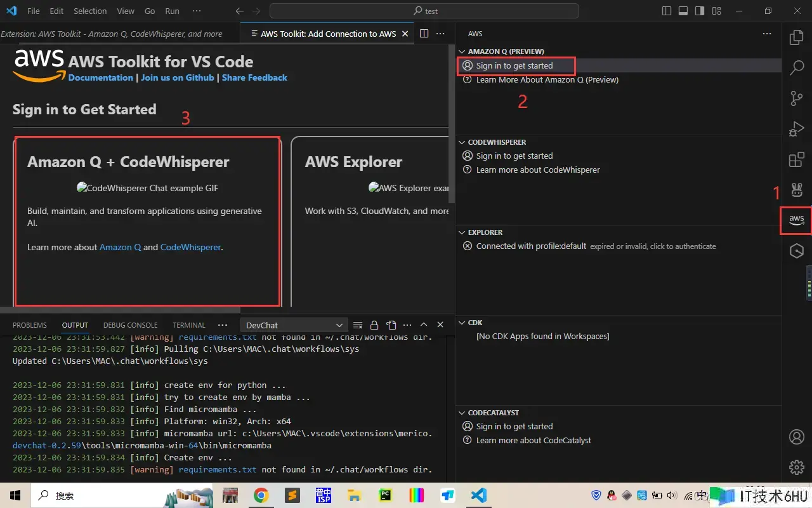Toggle the bottom panel layout icon

click(x=683, y=11)
